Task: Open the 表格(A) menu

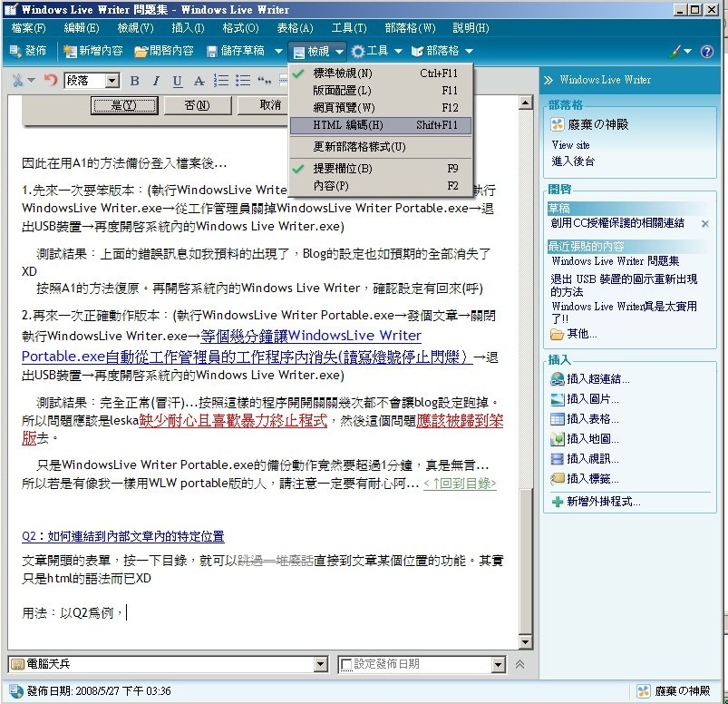Action: pos(296,28)
